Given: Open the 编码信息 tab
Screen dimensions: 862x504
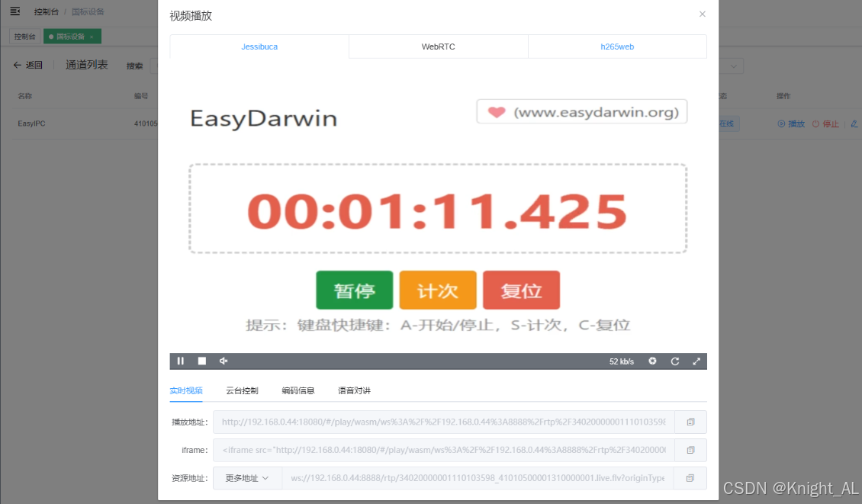Looking at the screenshot, I should click(298, 391).
